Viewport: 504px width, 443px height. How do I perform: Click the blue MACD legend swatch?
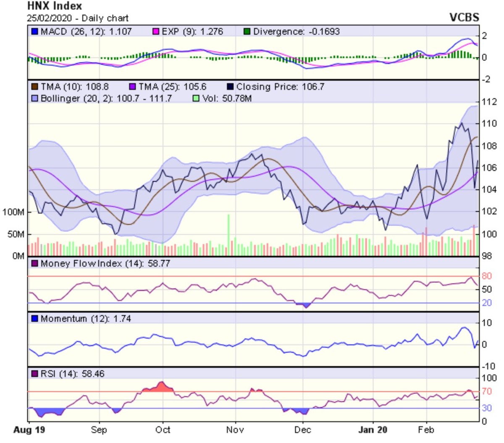35,31
